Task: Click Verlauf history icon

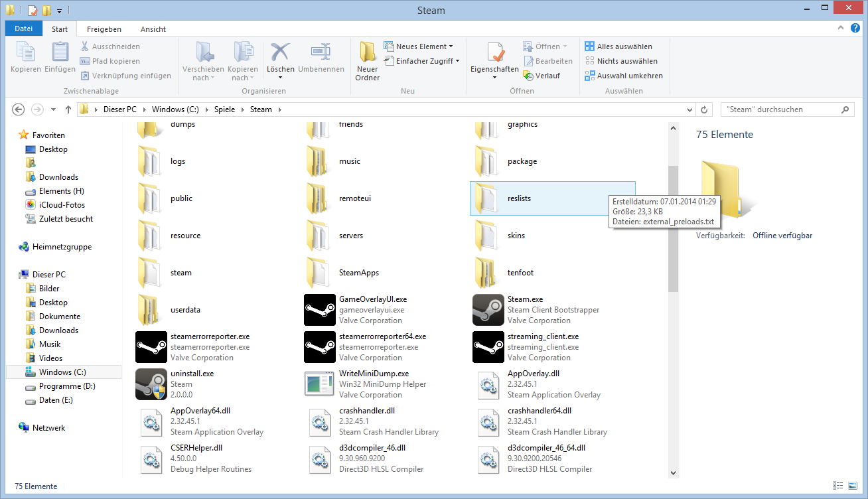Action: (528, 76)
